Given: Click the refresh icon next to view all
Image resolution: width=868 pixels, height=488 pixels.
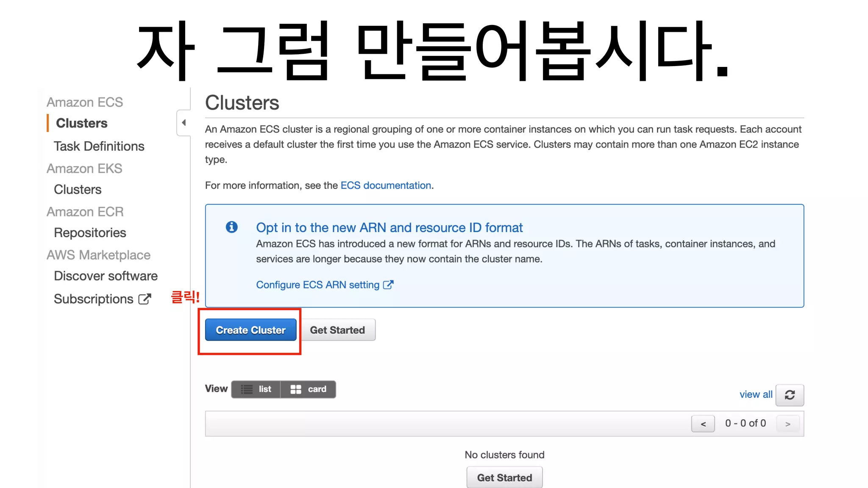Looking at the screenshot, I should tap(790, 395).
